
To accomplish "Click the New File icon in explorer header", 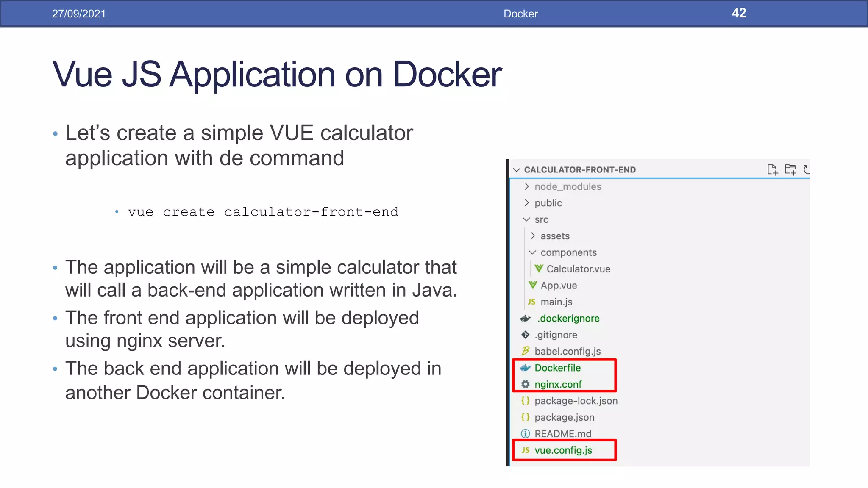I will click(772, 170).
